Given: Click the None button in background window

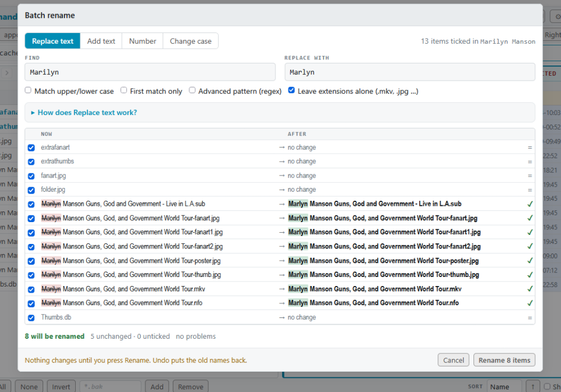Looking at the screenshot, I should coord(29,386).
